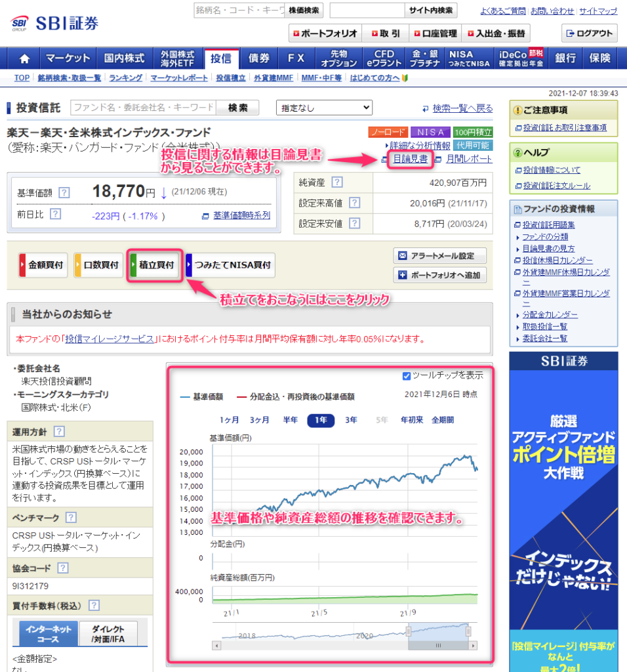Select the 1年 chart period
The image size is (627, 672).
point(321,420)
